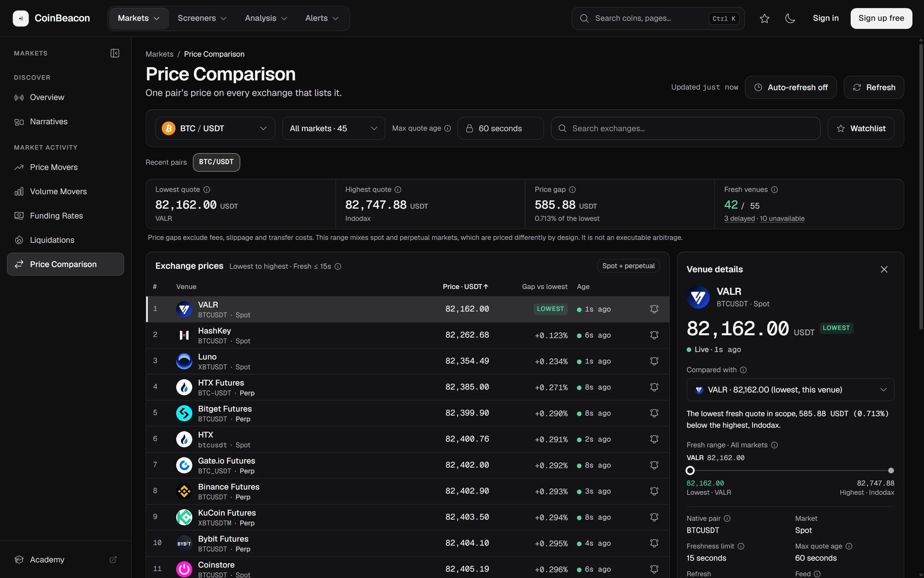Open All markets · 45 dropdown
This screenshot has width=924, height=578.
tap(333, 128)
